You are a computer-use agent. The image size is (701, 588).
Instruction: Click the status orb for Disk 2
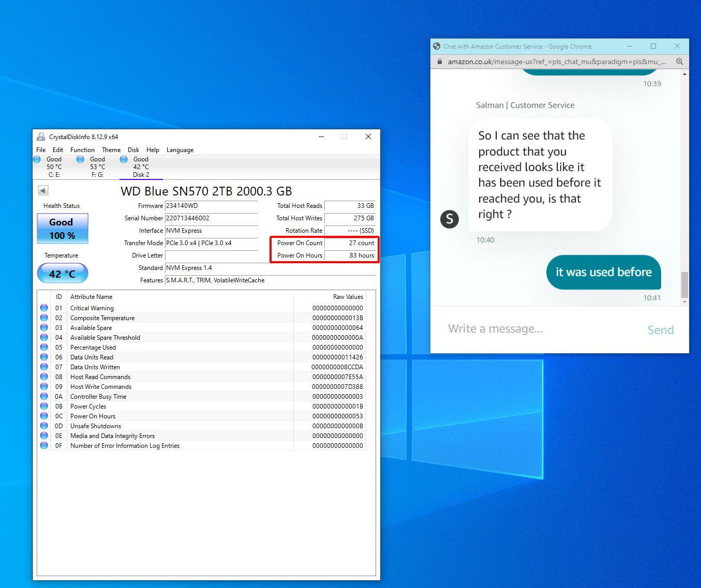(x=124, y=159)
